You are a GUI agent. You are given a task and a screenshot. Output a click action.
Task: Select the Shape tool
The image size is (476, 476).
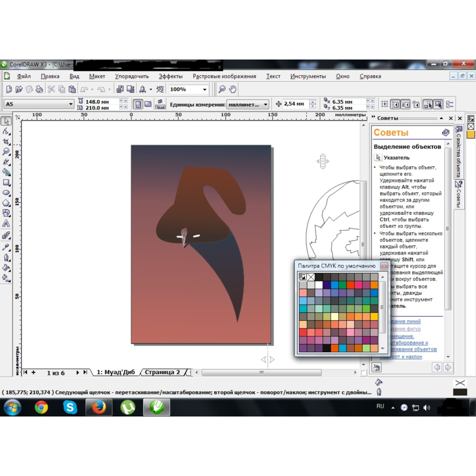7,132
